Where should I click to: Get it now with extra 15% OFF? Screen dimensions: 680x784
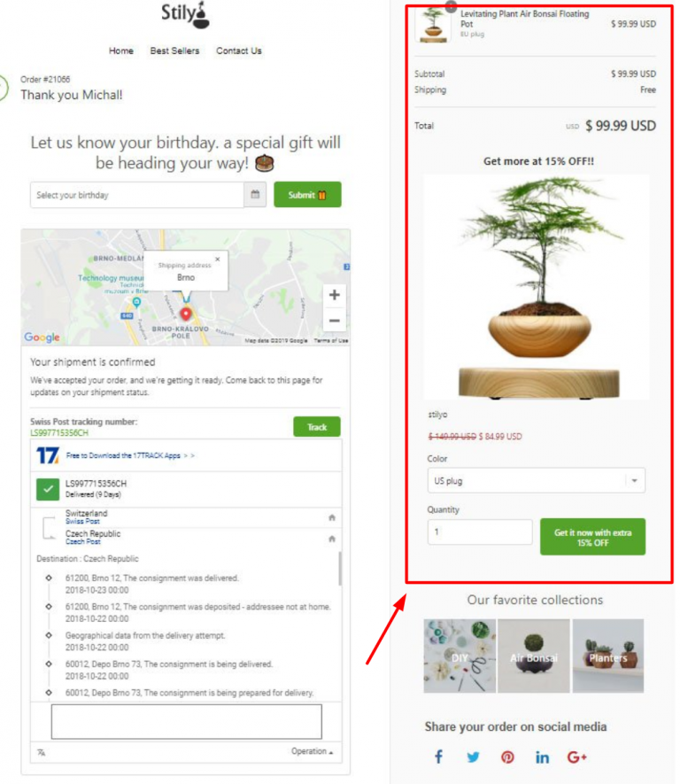(592, 537)
